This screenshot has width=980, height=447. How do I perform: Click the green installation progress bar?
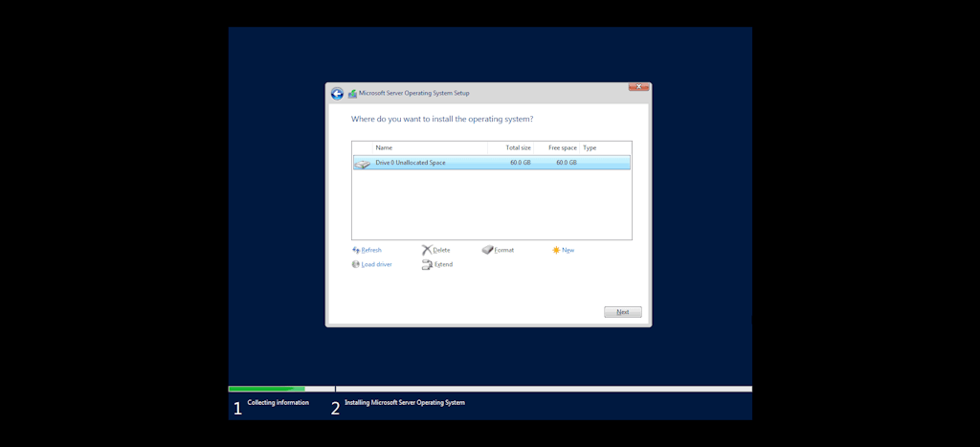[267, 389]
